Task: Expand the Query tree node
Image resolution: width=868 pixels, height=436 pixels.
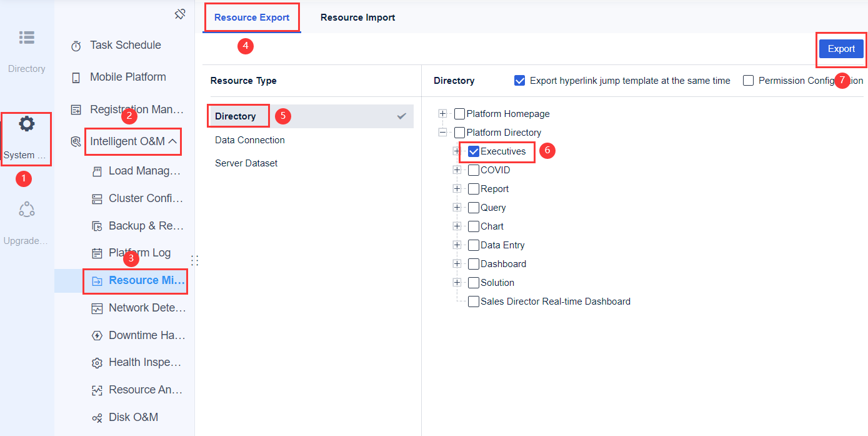Action: pos(457,208)
